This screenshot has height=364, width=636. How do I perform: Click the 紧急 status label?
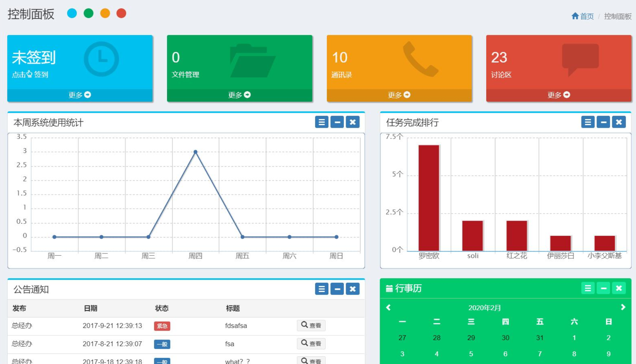click(x=162, y=326)
